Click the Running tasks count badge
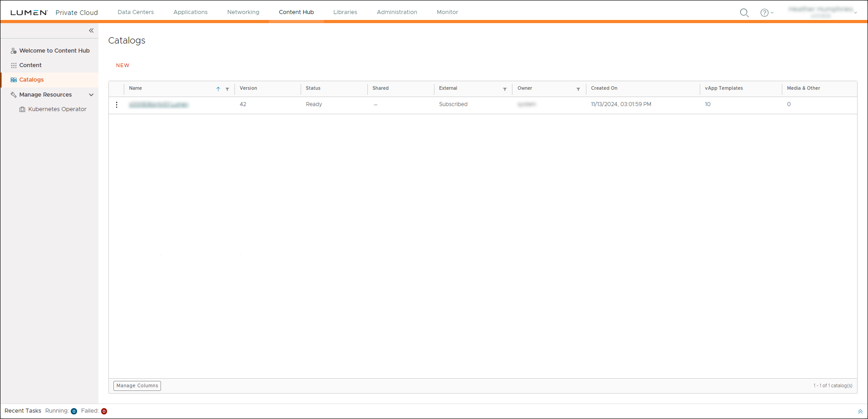This screenshot has width=868, height=419. click(x=74, y=411)
